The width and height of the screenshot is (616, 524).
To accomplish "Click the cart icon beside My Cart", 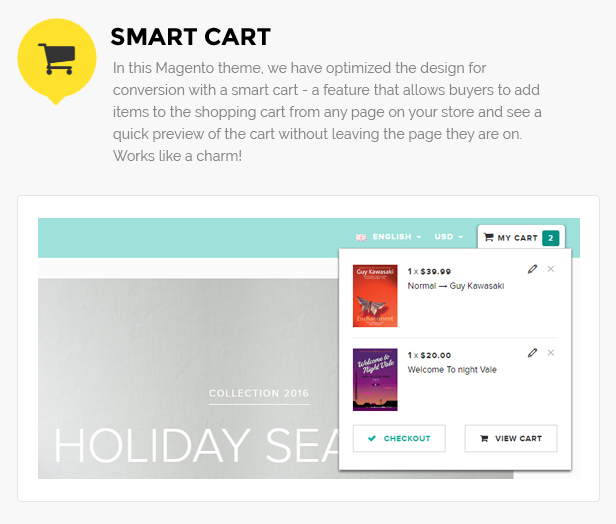I will pyautogui.click(x=488, y=237).
